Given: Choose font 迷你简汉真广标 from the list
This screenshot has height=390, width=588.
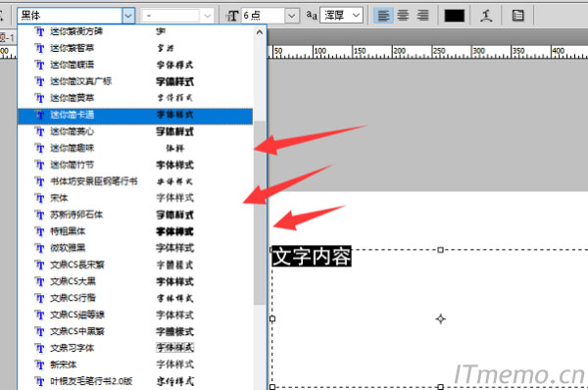Looking at the screenshot, I should (135, 81).
